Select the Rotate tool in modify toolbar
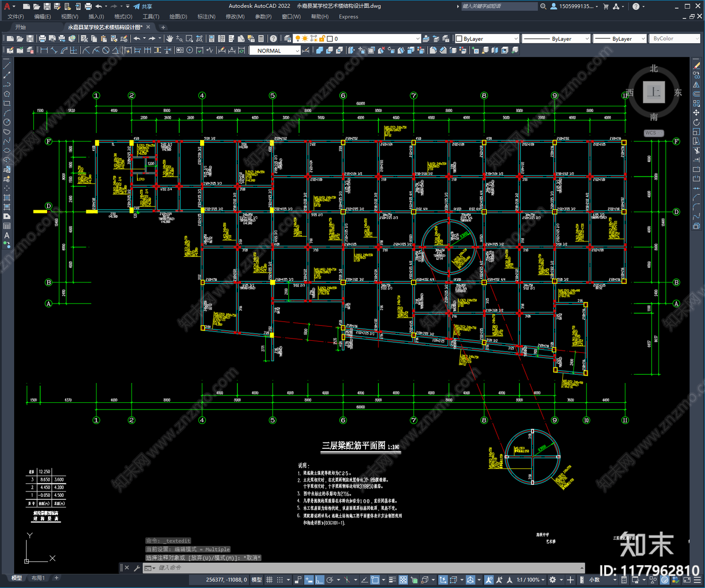Viewport: 705px width, 588px height. tap(696, 122)
